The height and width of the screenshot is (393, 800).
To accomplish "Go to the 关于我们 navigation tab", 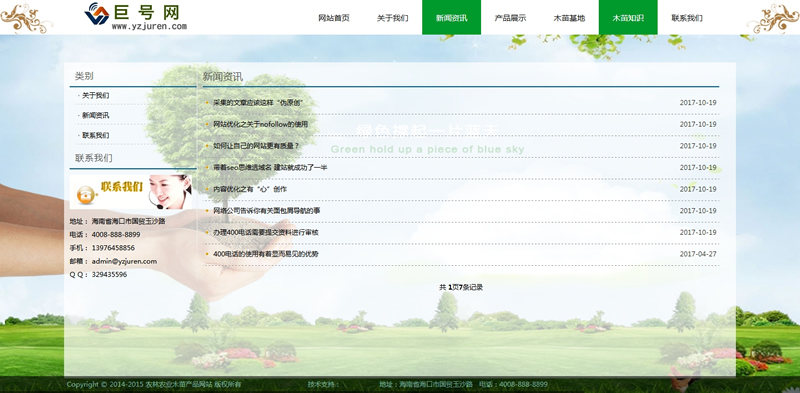I will tap(392, 18).
